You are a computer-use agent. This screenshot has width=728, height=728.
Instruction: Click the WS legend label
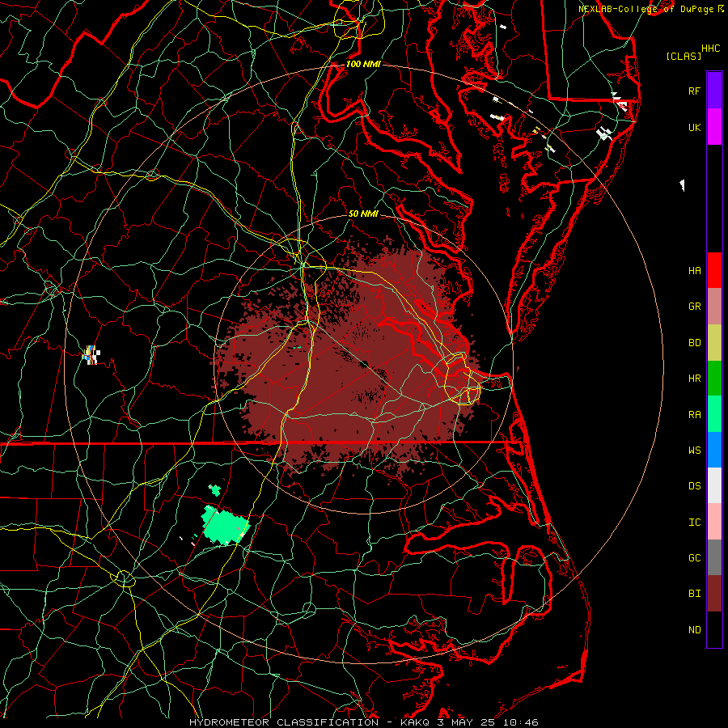click(694, 451)
